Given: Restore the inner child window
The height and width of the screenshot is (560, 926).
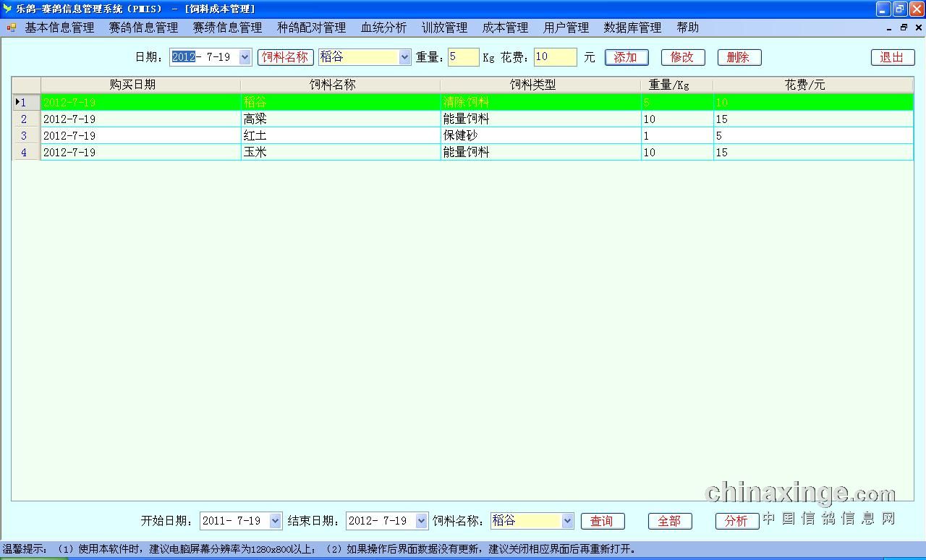Looking at the screenshot, I should 904,27.
